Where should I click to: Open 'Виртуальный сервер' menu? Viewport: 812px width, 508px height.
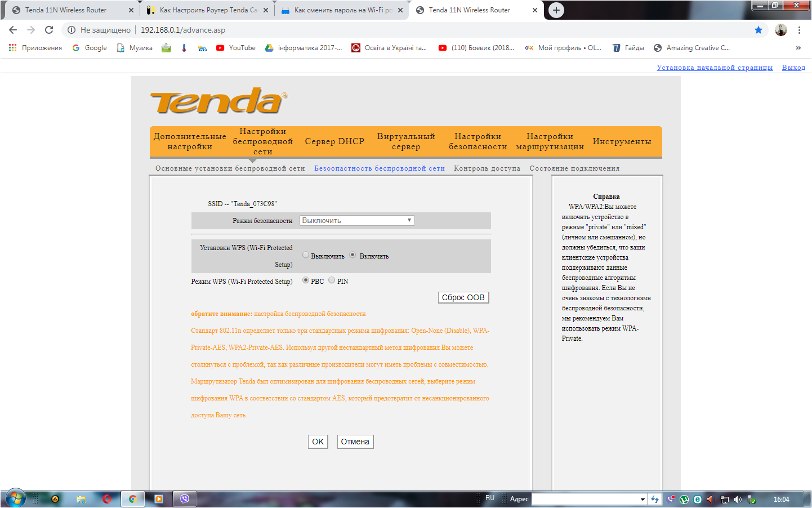(x=406, y=141)
